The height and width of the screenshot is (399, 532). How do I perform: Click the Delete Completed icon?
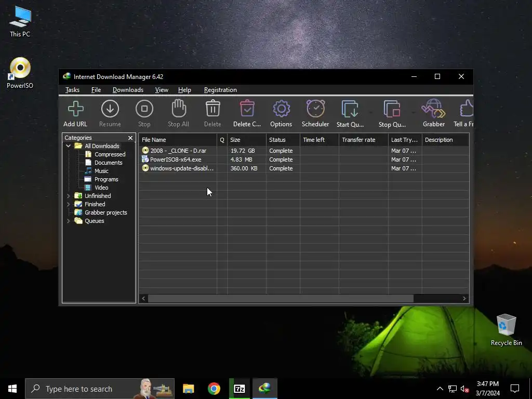pyautogui.click(x=247, y=113)
